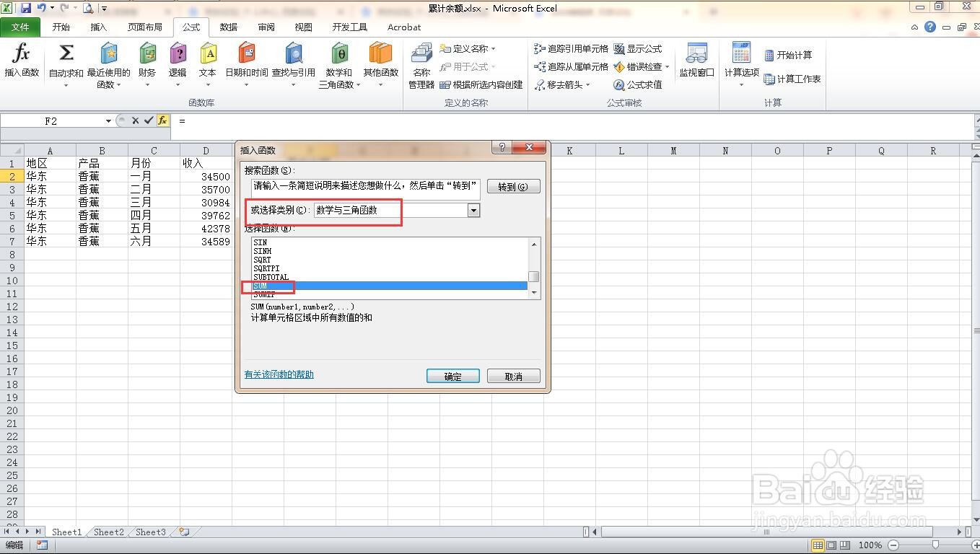980x554 pixels.
Task: Open the File (文件) tab
Action: [x=20, y=27]
